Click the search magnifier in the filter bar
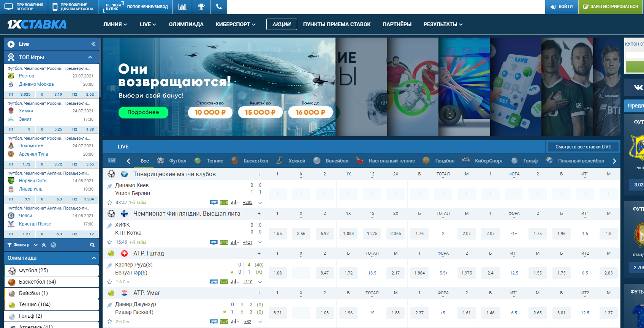Screen dimensions: 644x328 (92, 245)
